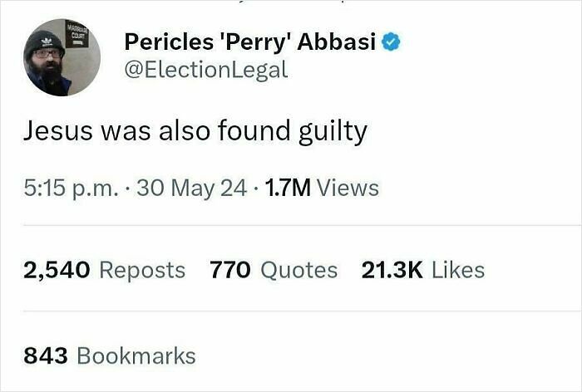Click the 770 quote count
This screenshot has height=392, width=582.
coord(229,270)
